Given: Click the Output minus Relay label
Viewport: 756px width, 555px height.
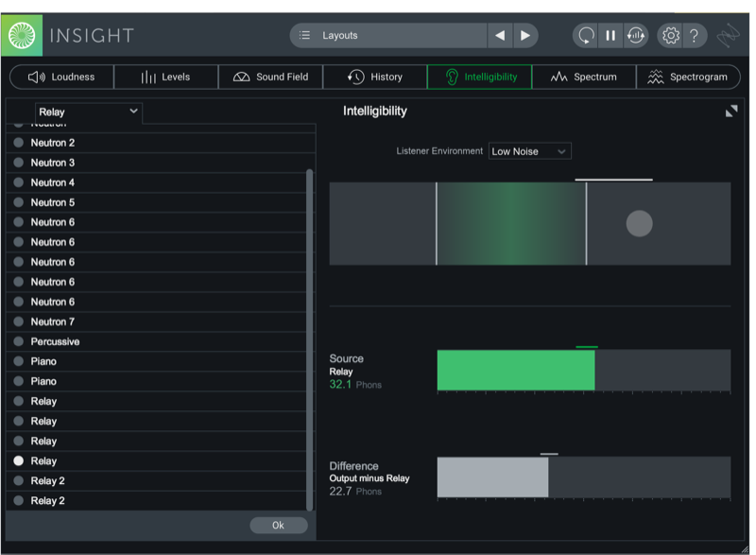Looking at the screenshot, I should pyautogui.click(x=369, y=478).
